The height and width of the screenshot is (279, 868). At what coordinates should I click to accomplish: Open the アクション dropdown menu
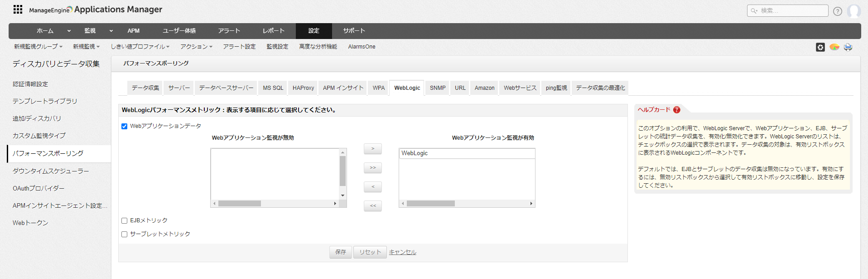click(x=196, y=47)
